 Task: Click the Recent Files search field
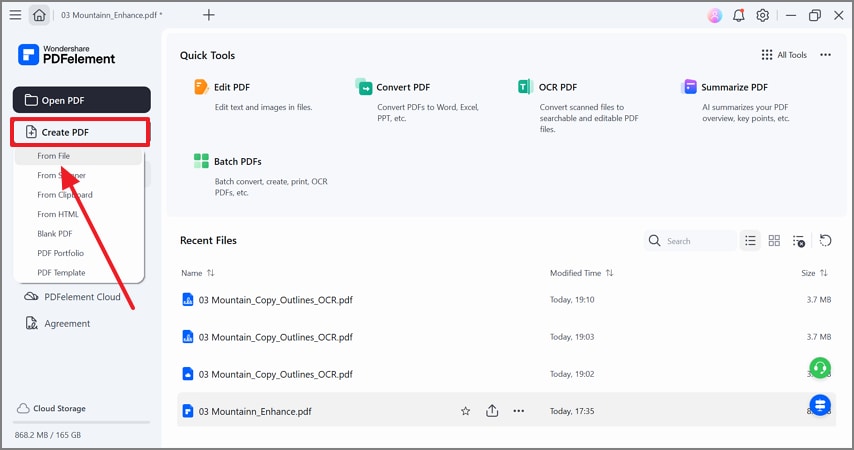(690, 241)
